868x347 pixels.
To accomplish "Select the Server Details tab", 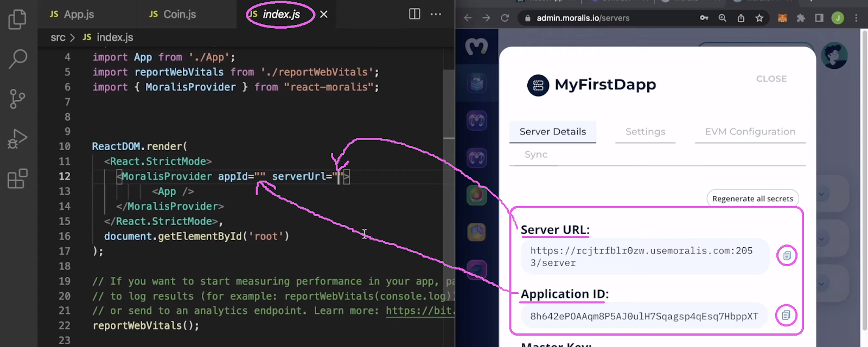I will tap(553, 132).
